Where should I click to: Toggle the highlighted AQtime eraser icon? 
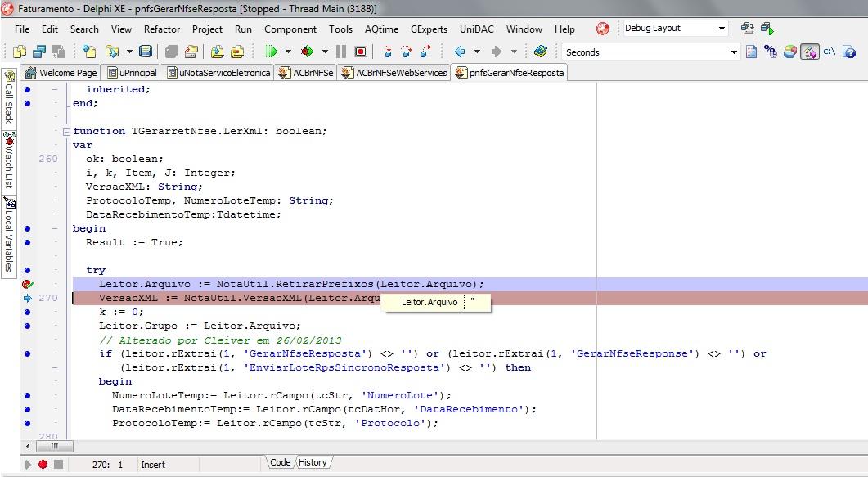(809, 52)
